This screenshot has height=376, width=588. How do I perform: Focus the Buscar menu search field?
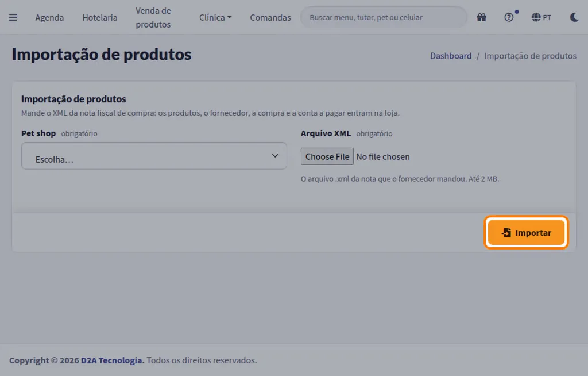384,17
